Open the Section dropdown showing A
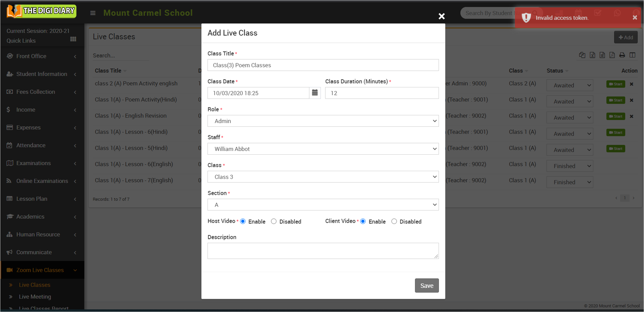Screen dimensions: 644x312 click(x=323, y=205)
